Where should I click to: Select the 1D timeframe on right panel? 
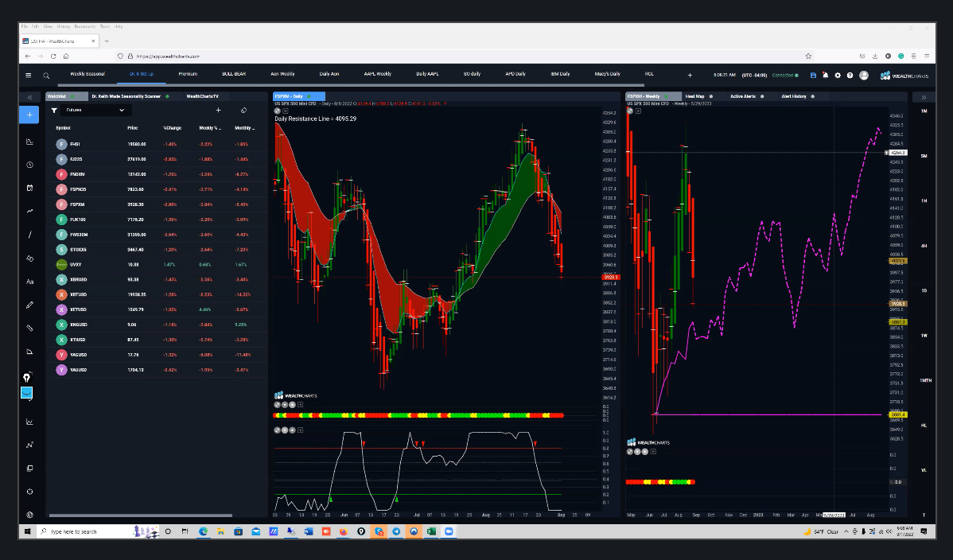tap(924, 290)
